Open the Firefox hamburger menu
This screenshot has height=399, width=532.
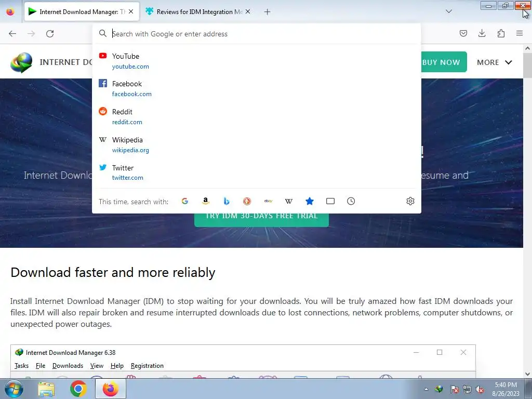[x=520, y=33]
